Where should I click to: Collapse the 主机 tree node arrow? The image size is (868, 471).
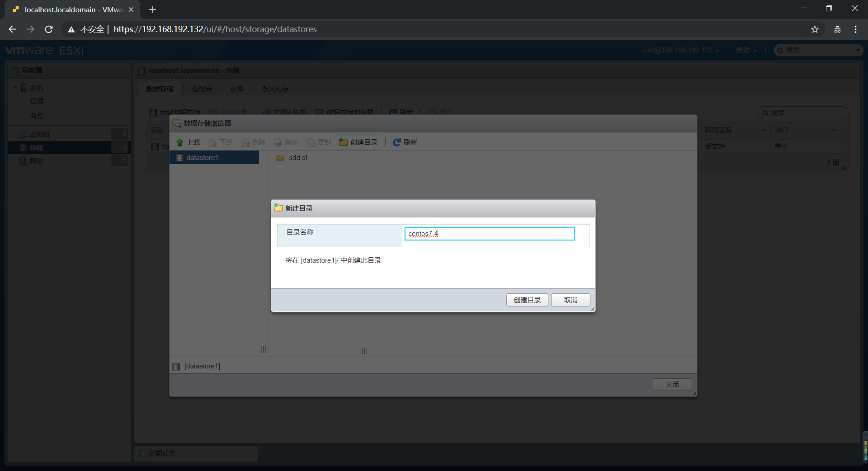click(x=15, y=88)
